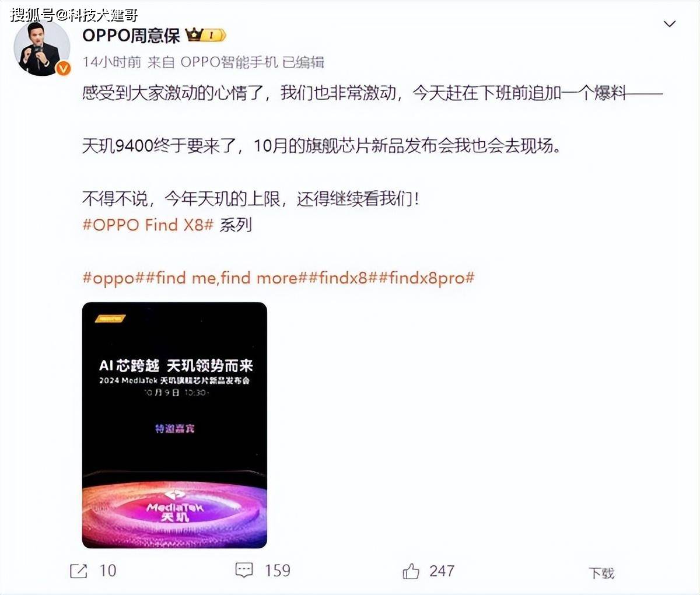This screenshot has height=595, width=700.
Task: Click the repost share icon
Action: point(78,570)
